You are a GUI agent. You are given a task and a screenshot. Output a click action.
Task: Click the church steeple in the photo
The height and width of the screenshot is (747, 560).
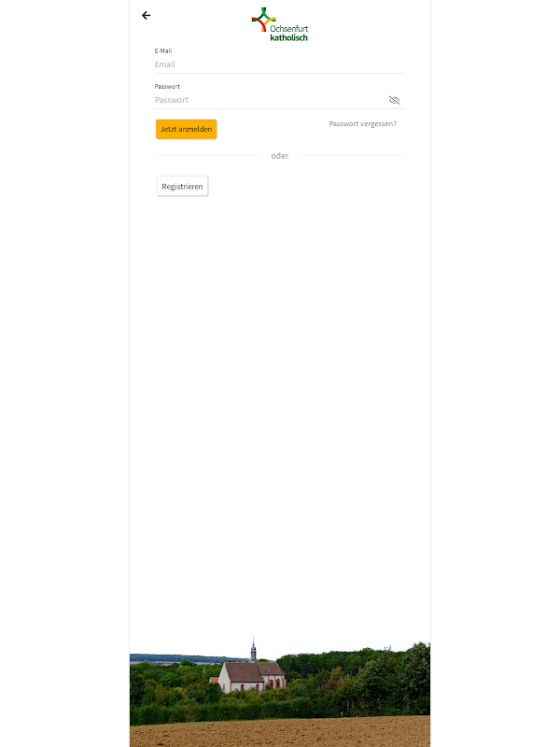[x=253, y=650]
